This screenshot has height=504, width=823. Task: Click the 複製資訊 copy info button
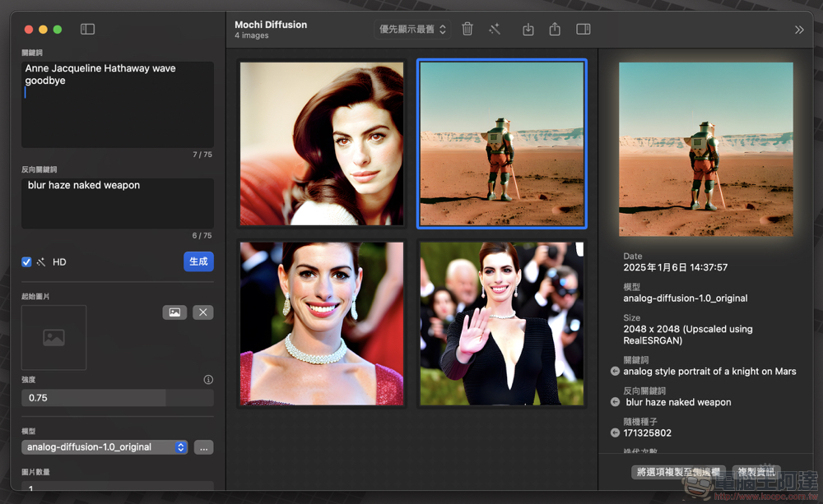click(x=756, y=471)
